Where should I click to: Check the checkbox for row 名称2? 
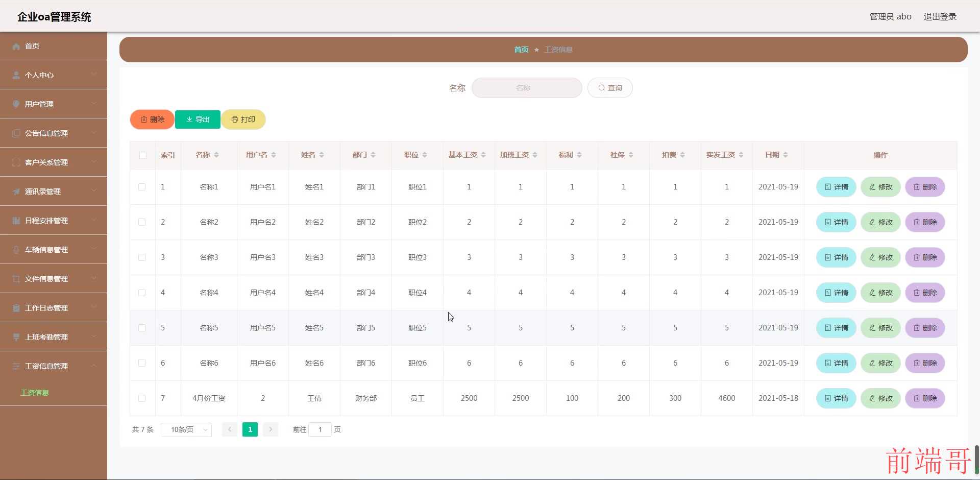[142, 222]
